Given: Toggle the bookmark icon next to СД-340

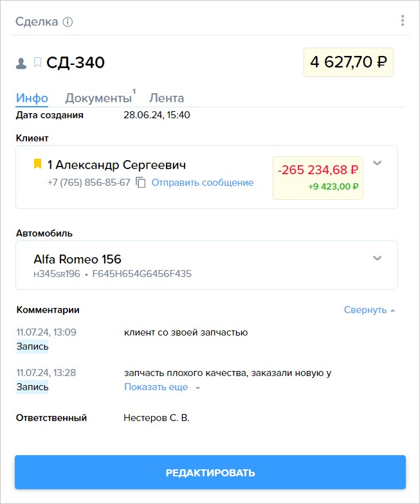Looking at the screenshot, I should pyautogui.click(x=37, y=62).
